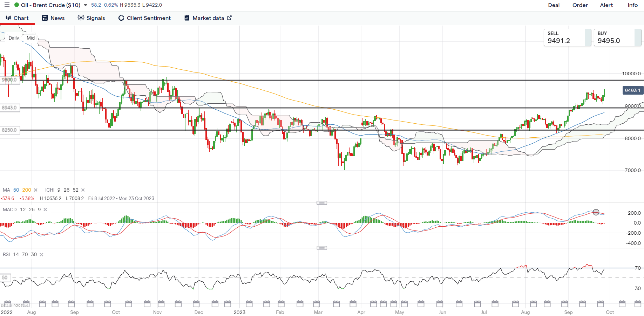
Task: Select the Chart tab
Action: coord(18,18)
